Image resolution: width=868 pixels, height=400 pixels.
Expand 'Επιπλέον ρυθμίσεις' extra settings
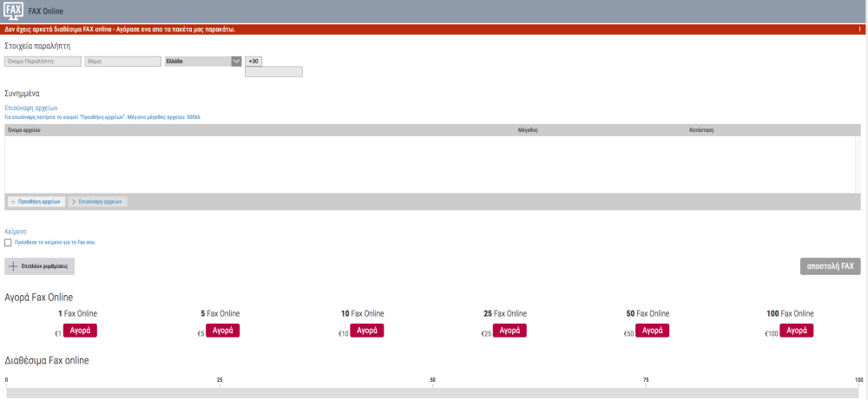pos(39,266)
